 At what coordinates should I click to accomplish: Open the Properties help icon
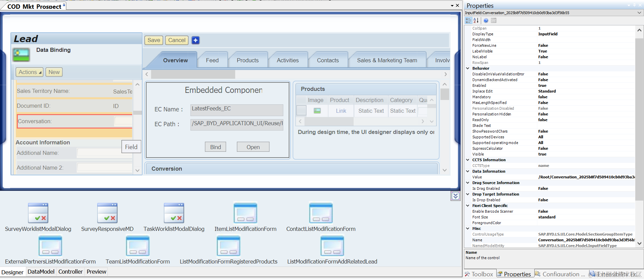[x=486, y=21]
